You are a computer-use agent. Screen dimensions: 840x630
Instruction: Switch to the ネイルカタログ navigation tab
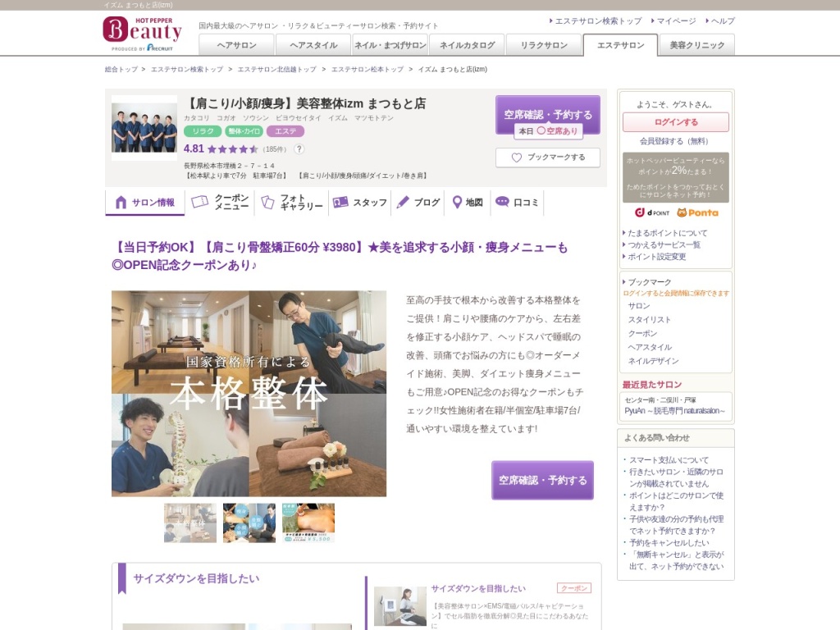click(467, 45)
